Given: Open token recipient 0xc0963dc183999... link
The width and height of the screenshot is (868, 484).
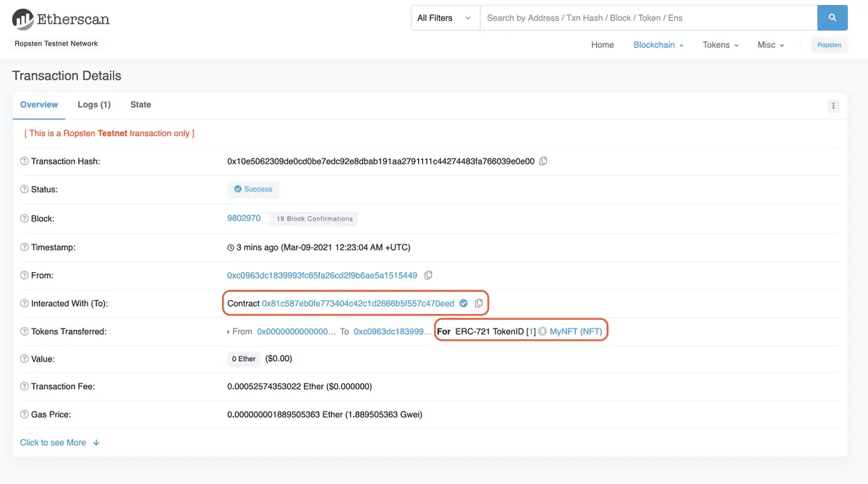Looking at the screenshot, I should (x=393, y=331).
